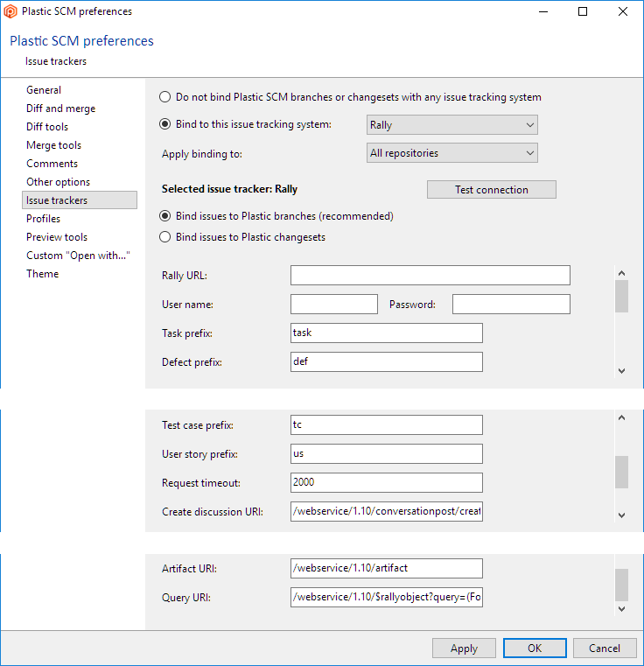This screenshot has height=666, width=644.
Task: Select Issue trackers in sidebar
Action: coord(80,200)
